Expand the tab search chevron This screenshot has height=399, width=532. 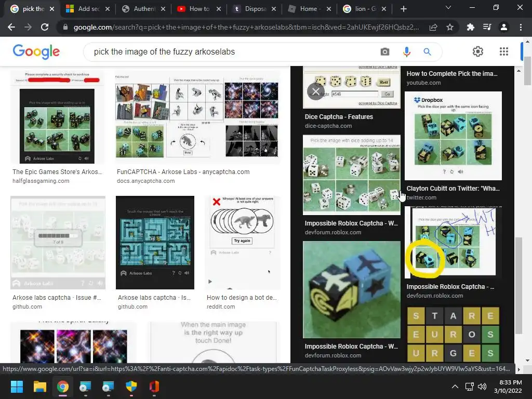(448, 7)
